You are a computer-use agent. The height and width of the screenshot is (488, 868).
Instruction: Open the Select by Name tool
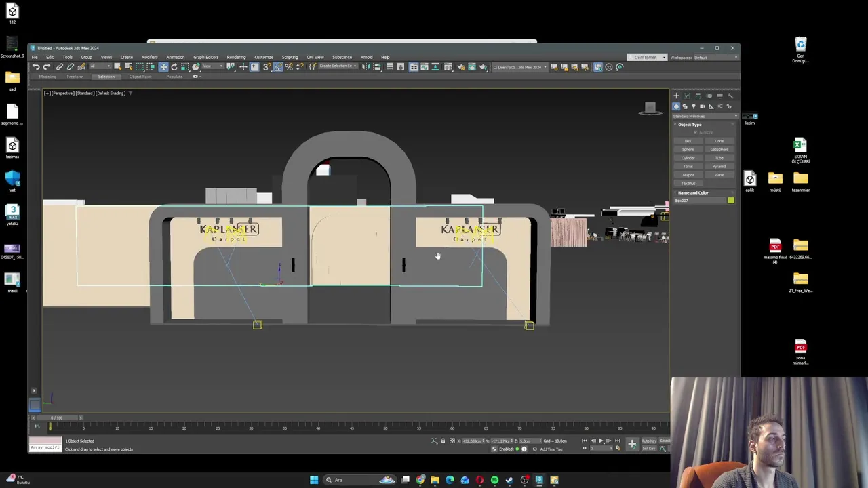pos(128,67)
